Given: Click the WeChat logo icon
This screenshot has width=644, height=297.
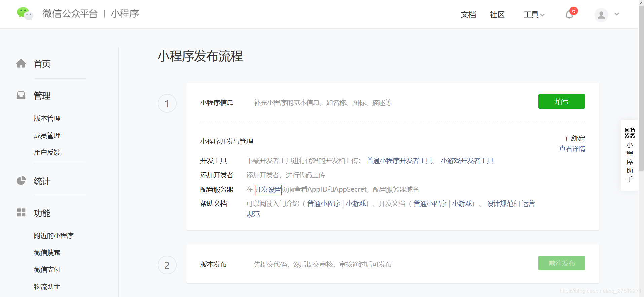Looking at the screenshot, I should (25, 13).
